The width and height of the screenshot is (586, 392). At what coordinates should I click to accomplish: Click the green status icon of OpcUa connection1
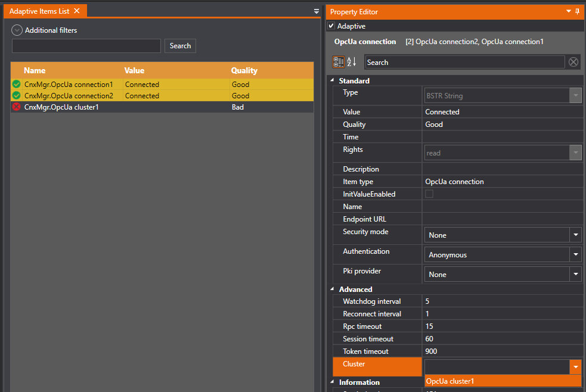click(17, 85)
